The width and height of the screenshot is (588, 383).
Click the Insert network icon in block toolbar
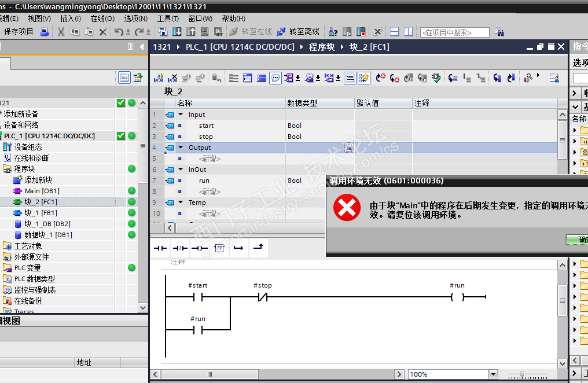[x=159, y=78]
